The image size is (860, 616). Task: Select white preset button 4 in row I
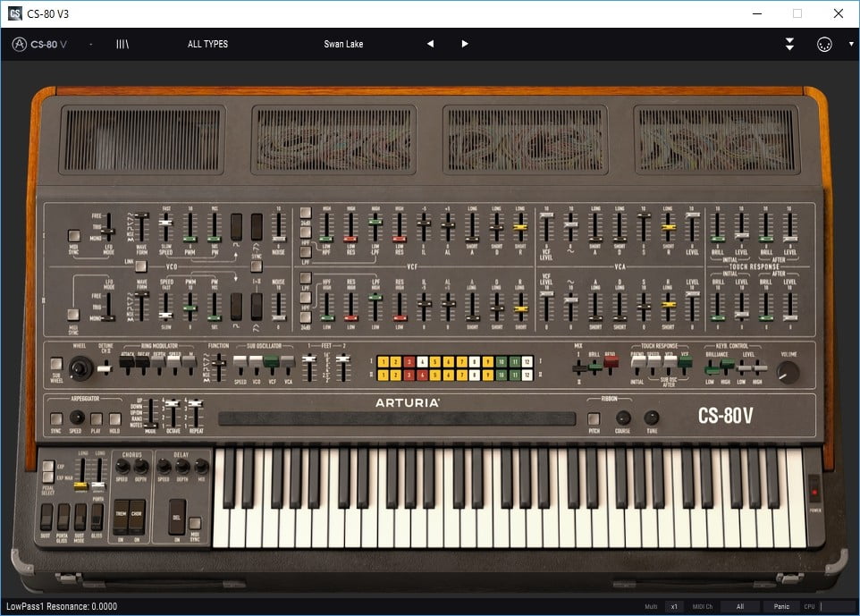(422, 362)
